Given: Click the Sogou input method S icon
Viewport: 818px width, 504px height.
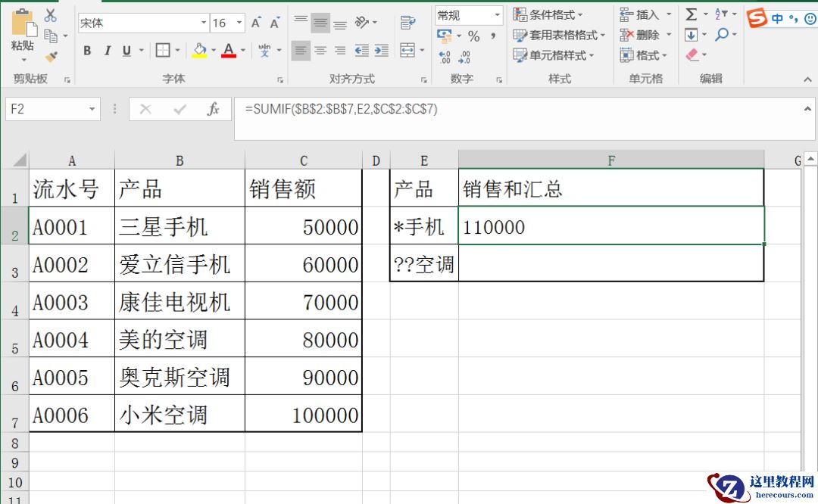Looking at the screenshot, I should tap(757, 18).
